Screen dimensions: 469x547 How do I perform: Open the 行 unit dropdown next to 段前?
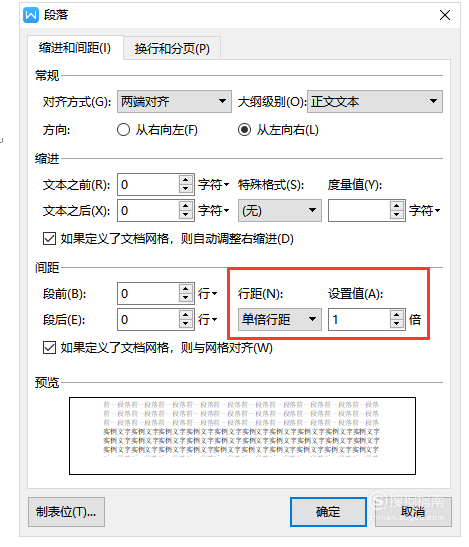coord(208,293)
